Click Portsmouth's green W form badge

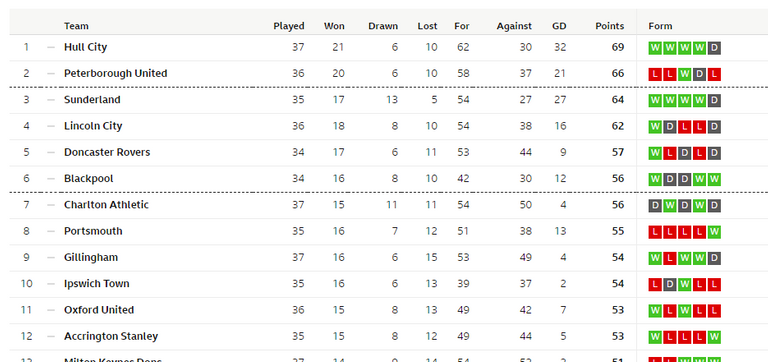tap(714, 232)
